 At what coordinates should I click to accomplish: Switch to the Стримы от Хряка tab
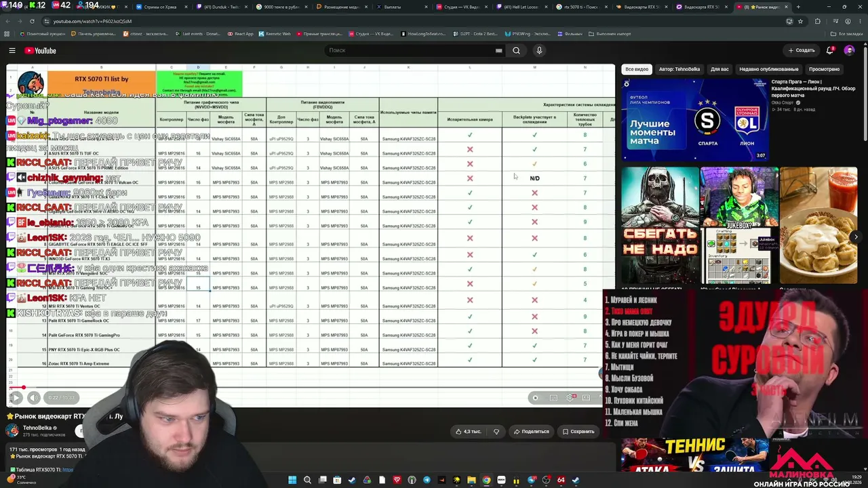point(161,7)
